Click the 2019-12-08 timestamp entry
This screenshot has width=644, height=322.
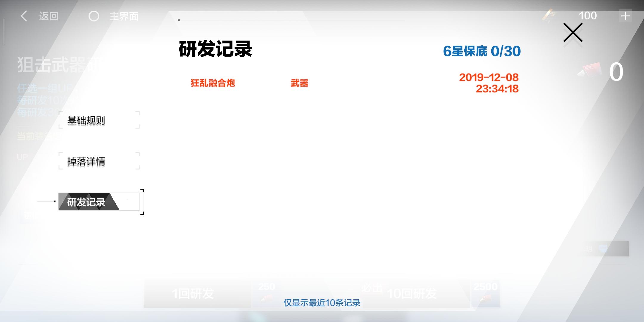pyautogui.click(x=489, y=83)
